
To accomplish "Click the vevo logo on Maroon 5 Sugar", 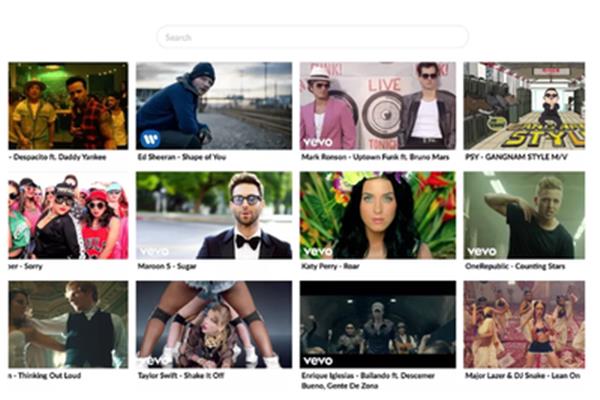I will pyautogui.click(x=154, y=252).
